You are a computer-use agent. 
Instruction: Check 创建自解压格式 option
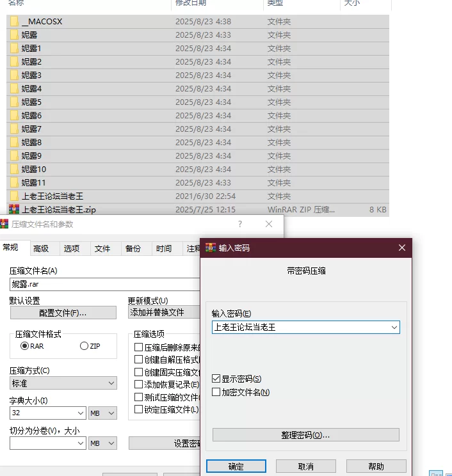[x=138, y=360]
